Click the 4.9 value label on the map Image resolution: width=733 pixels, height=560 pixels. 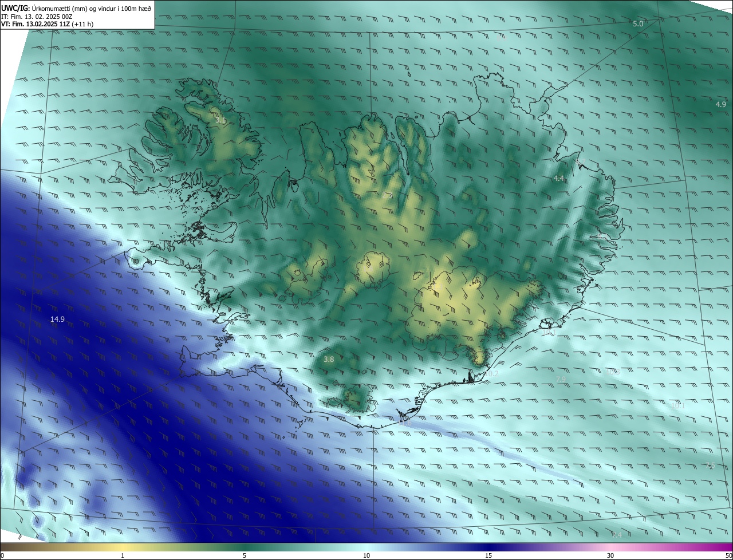(721, 104)
